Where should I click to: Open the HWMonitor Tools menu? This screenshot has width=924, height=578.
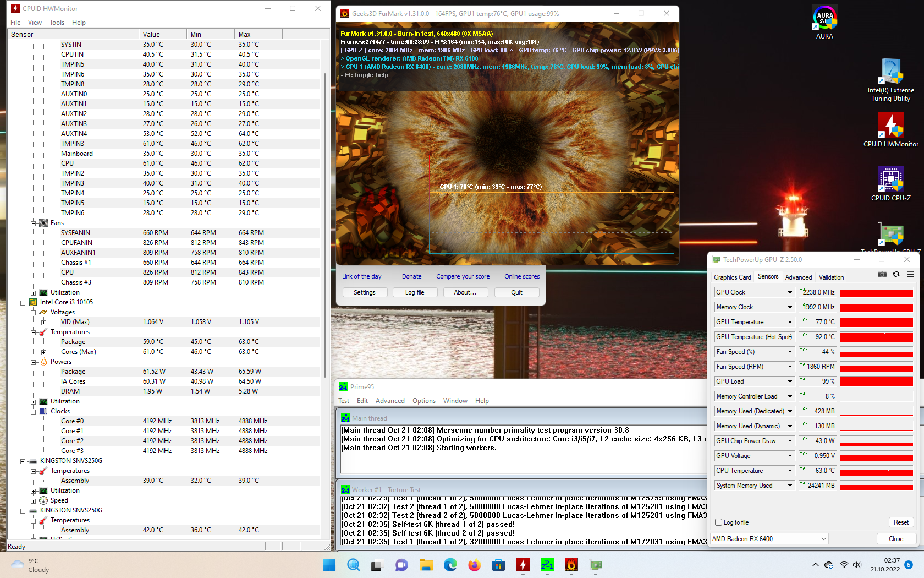pos(57,23)
